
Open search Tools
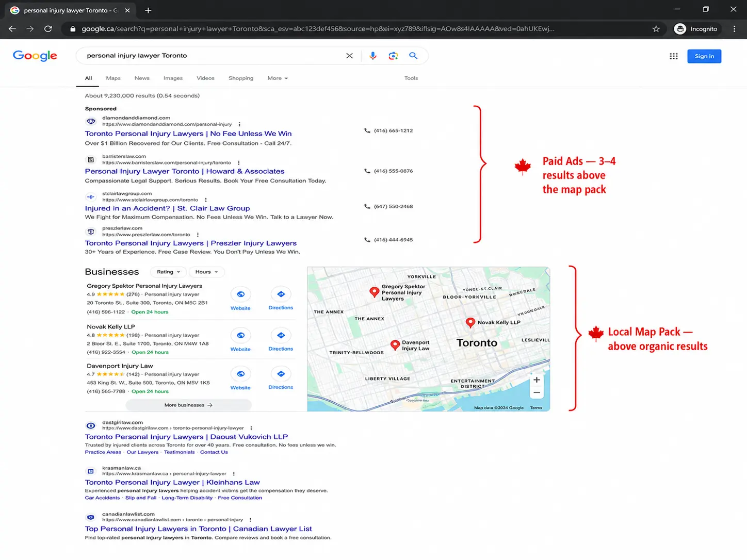tap(411, 78)
